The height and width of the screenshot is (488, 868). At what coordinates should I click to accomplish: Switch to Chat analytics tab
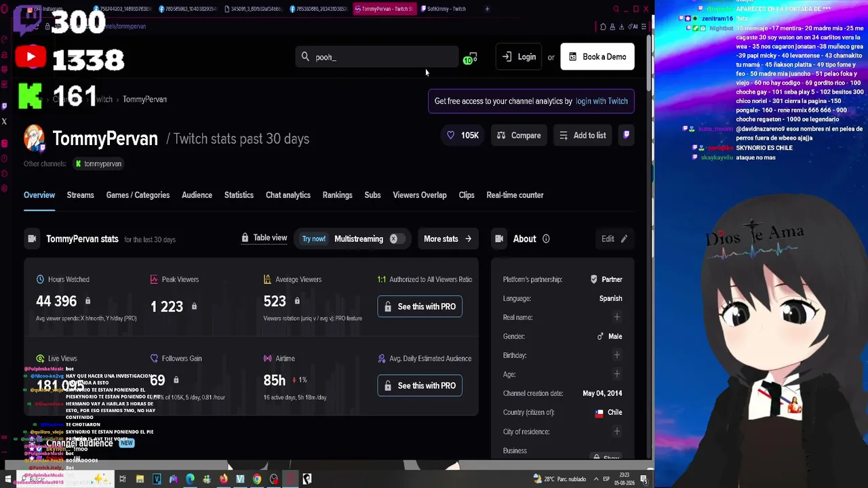click(x=288, y=195)
